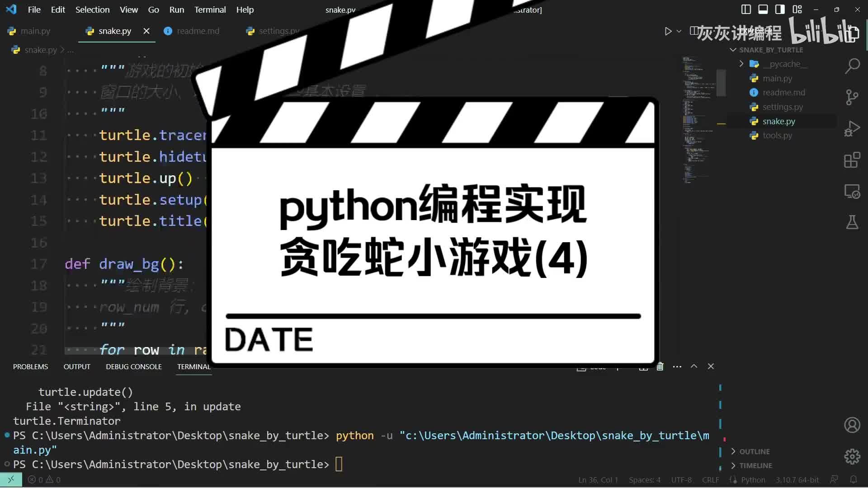
Task: Click the editor minimap code overview
Action: tap(698, 120)
